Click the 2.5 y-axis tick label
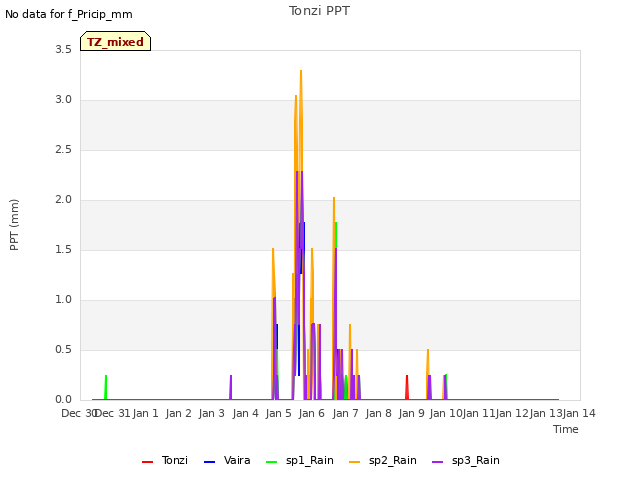Image resolution: width=640 pixels, height=480 pixels. click(x=63, y=150)
